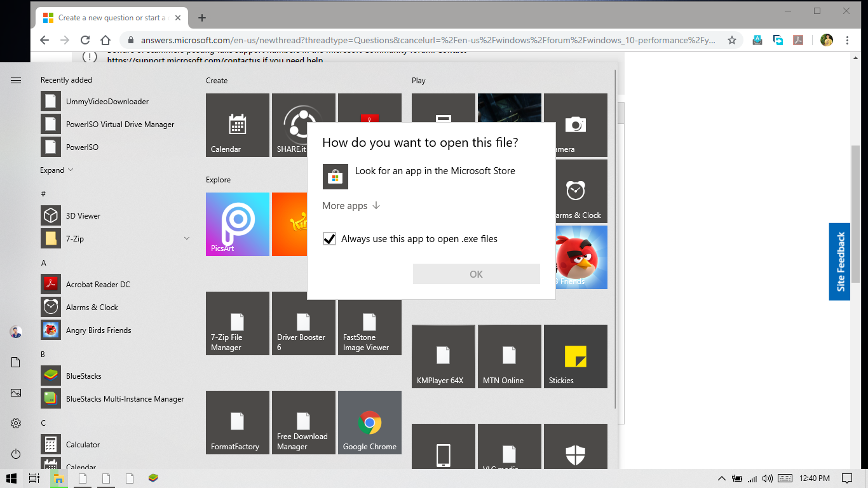The image size is (868, 488).
Task: Expand Start menu hamburger navigation
Action: pos(16,80)
